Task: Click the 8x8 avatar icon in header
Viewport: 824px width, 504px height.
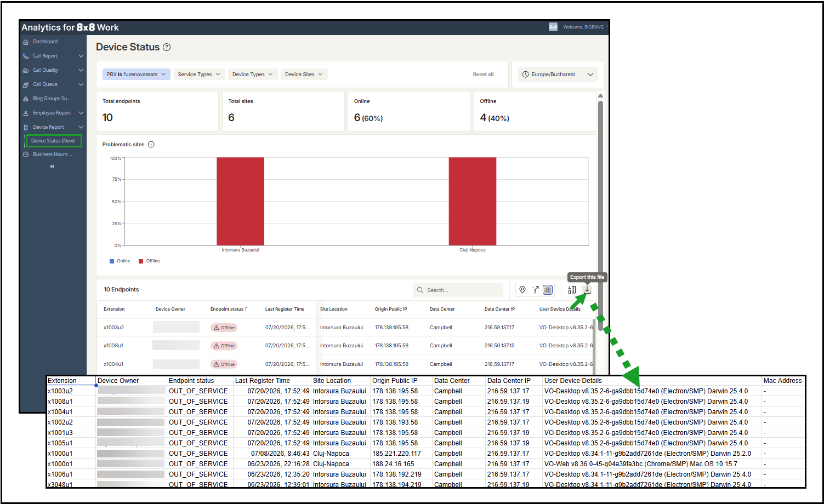Action: (x=553, y=27)
